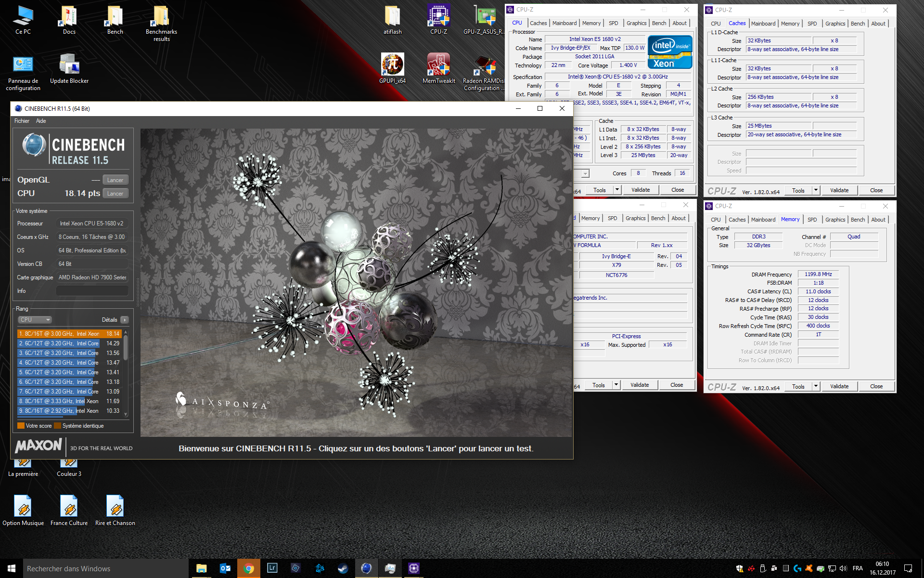The width and height of the screenshot is (924, 578).
Task: Launch the CPU-Z desktop shortcut
Action: tap(438, 20)
